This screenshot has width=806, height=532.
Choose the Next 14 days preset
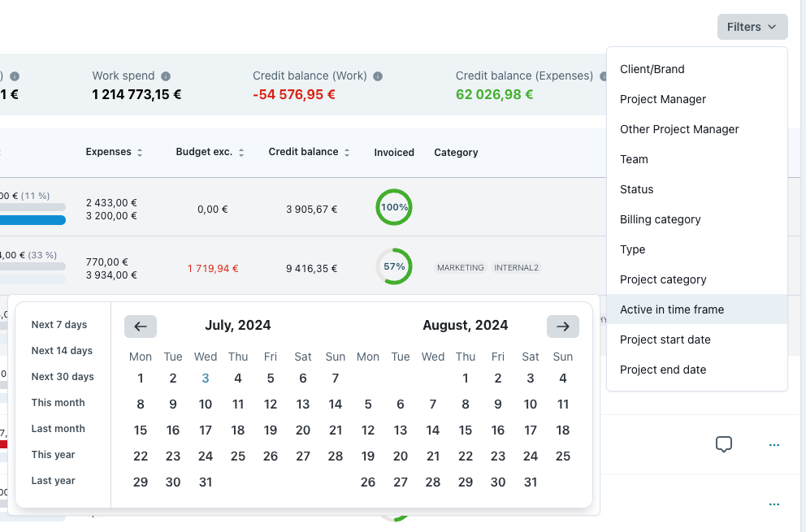pyautogui.click(x=62, y=351)
